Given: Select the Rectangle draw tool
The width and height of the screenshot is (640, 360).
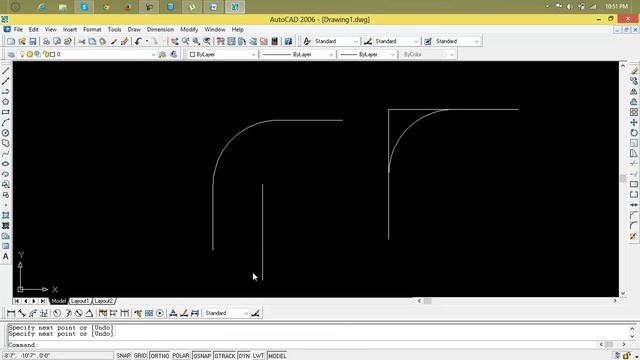Looking at the screenshot, I should coord(6,112).
